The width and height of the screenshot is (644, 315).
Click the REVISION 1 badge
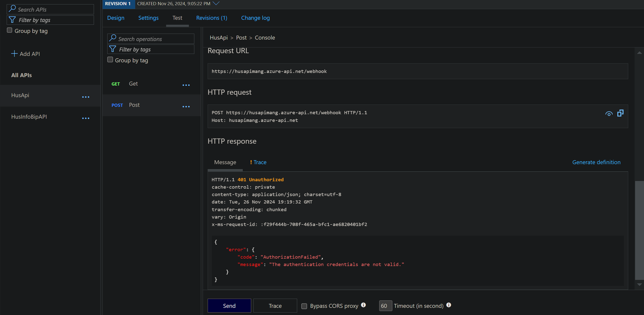(x=119, y=4)
